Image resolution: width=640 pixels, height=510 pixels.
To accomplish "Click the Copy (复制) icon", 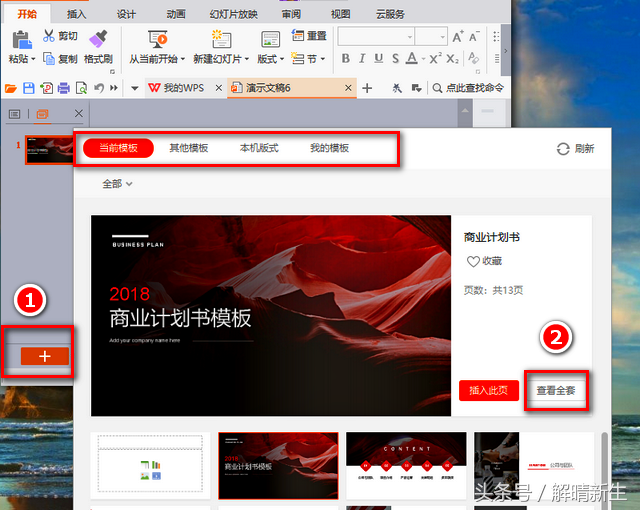I will (49, 58).
